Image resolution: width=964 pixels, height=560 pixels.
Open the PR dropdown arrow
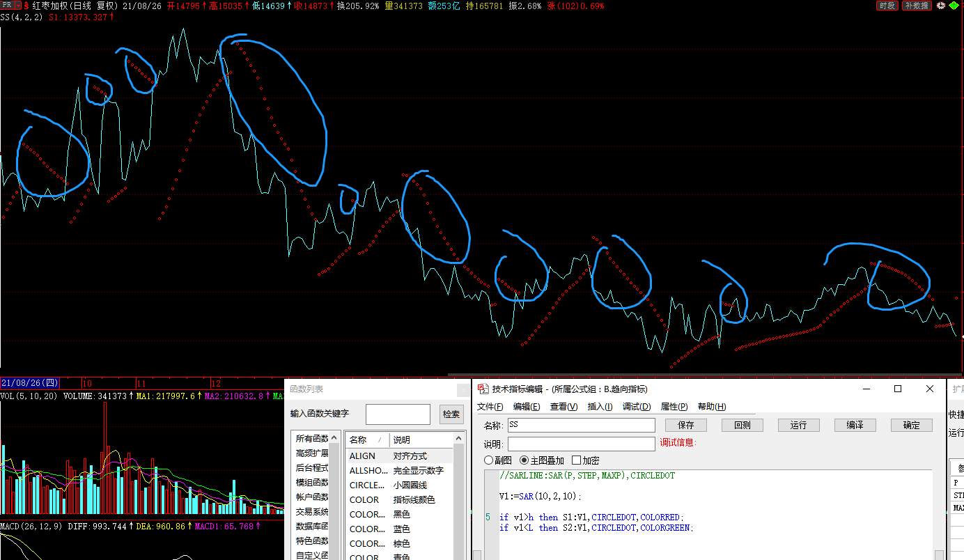coord(18,6)
